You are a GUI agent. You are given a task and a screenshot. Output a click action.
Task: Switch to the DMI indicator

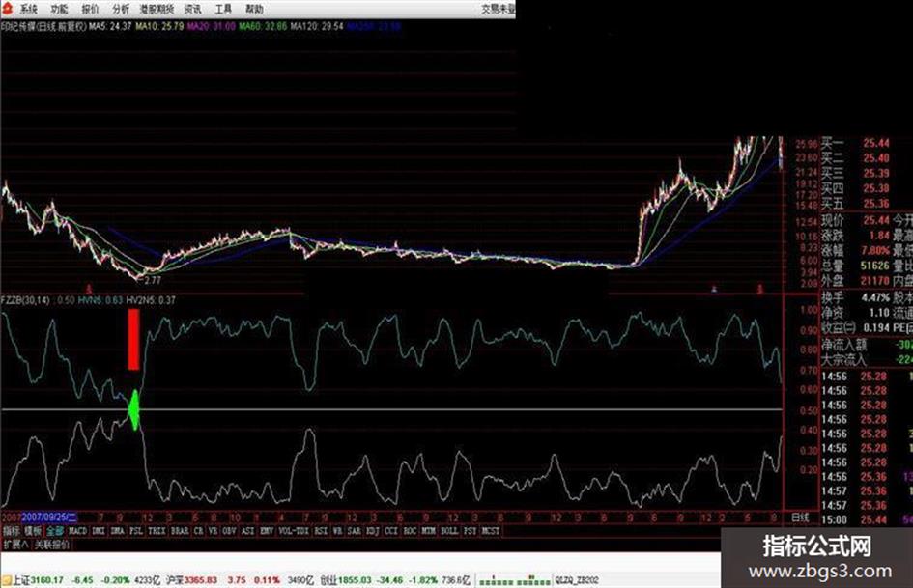pos(99,531)
